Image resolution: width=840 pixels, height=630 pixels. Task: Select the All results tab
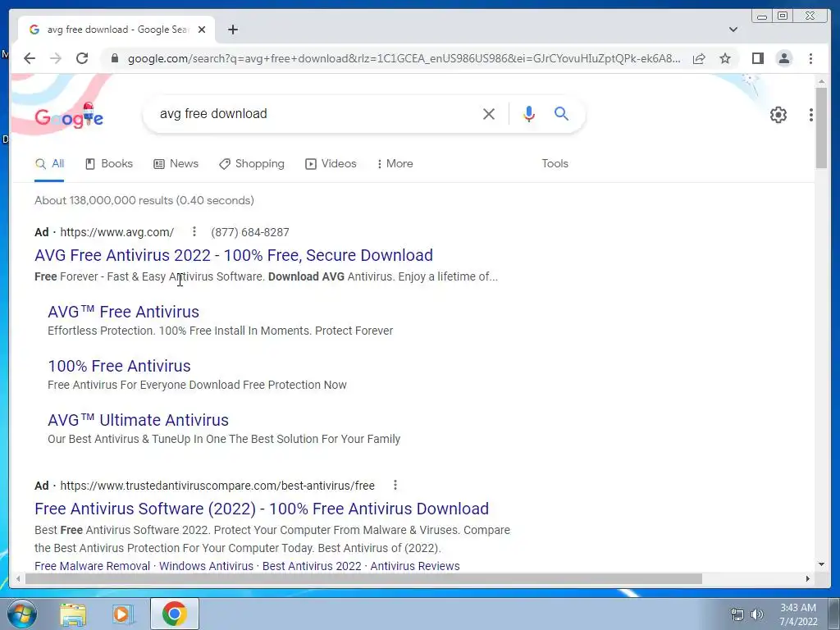(x=49, y=164)
